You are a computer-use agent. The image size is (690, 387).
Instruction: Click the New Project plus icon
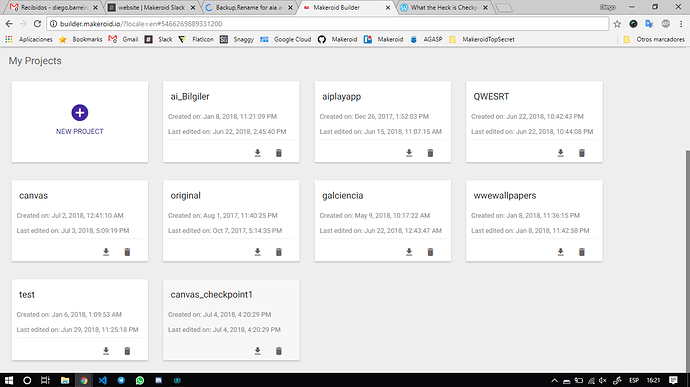click(80, 113)
